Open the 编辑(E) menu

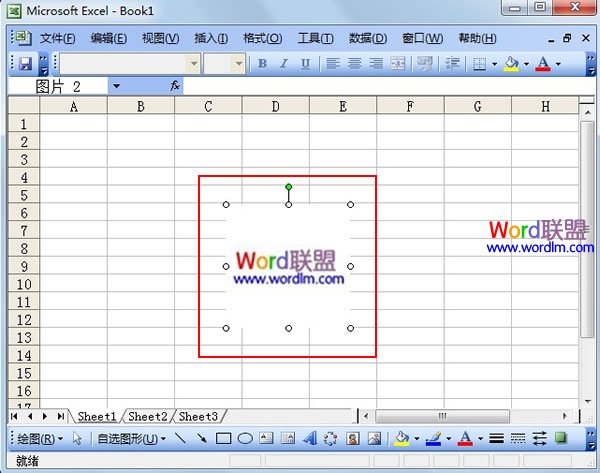pyautogui.click(x=109, y=38)
